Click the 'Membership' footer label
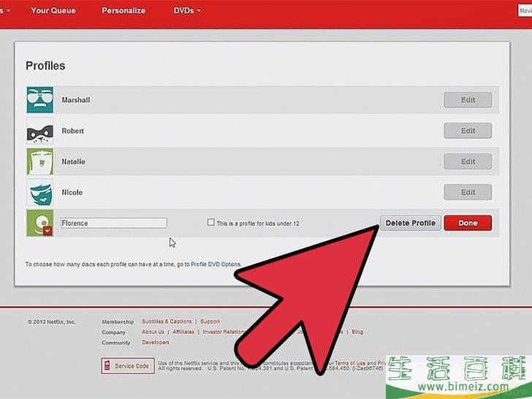 (118, 322)
